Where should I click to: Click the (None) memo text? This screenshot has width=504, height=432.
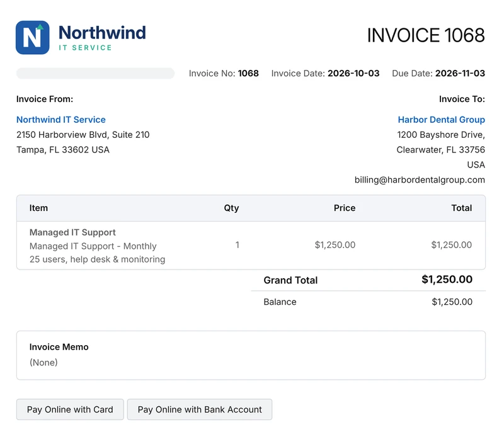tap(43, 363)
